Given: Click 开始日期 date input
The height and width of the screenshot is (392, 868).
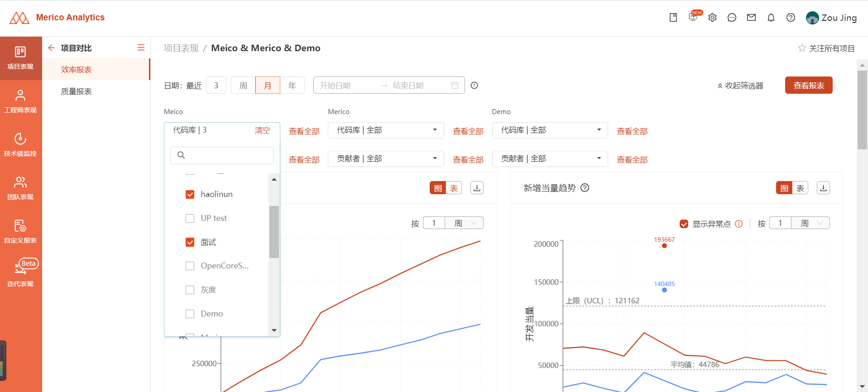Looking at the screenshot, I should 346,86.
